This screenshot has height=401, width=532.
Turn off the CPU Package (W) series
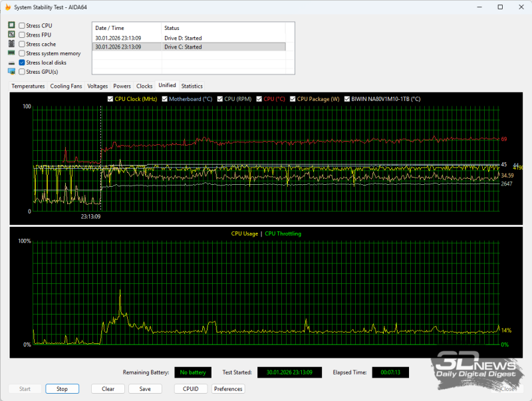(x=293, y=99)
